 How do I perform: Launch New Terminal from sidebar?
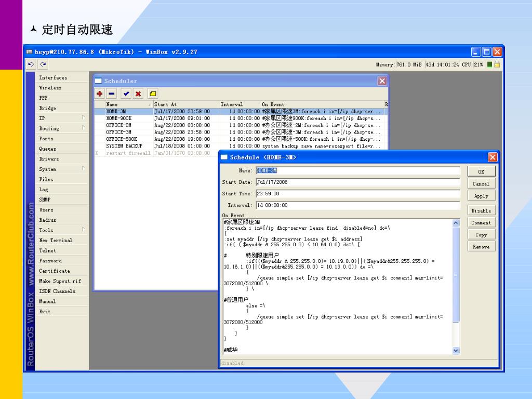(61, 241)
